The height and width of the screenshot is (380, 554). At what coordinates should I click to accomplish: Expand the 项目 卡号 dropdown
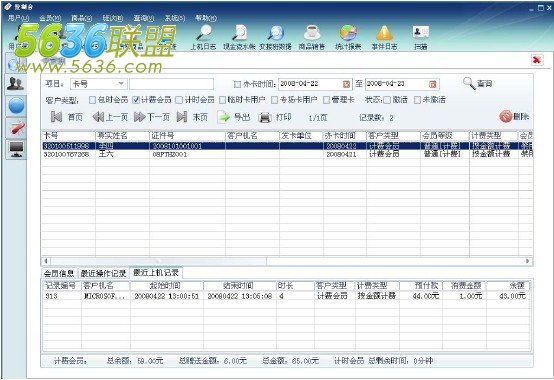point(121,84)
